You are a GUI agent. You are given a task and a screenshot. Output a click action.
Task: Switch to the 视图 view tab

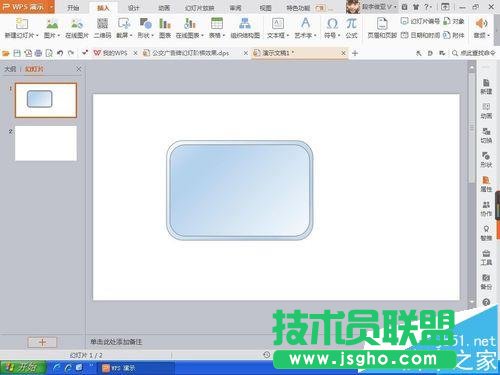pyautogui.click(x=265, y=8)
